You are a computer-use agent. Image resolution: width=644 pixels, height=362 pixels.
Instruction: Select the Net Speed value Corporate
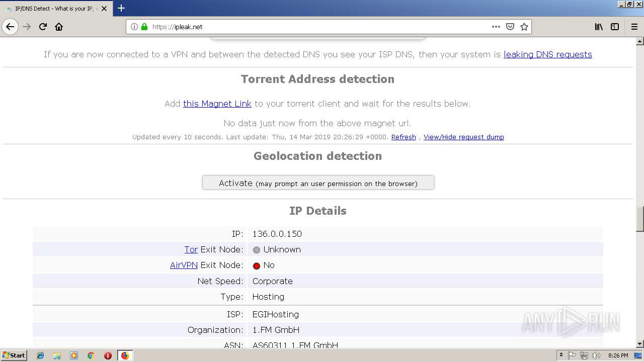(x=272, y=281)
